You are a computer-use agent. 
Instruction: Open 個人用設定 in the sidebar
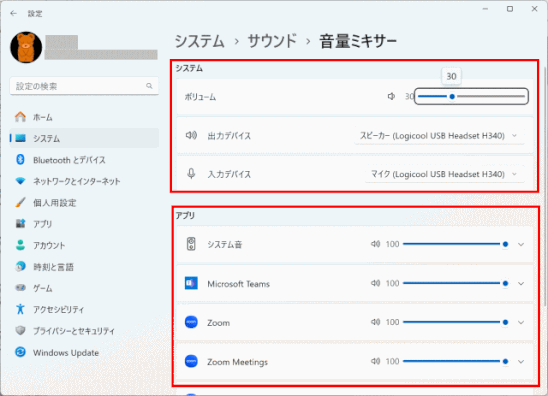pos(84,203)
